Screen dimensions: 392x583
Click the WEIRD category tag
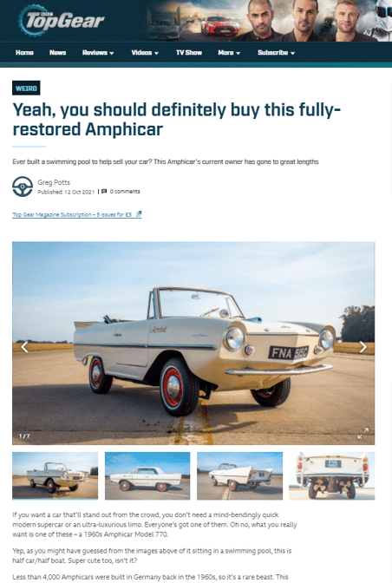26,88
